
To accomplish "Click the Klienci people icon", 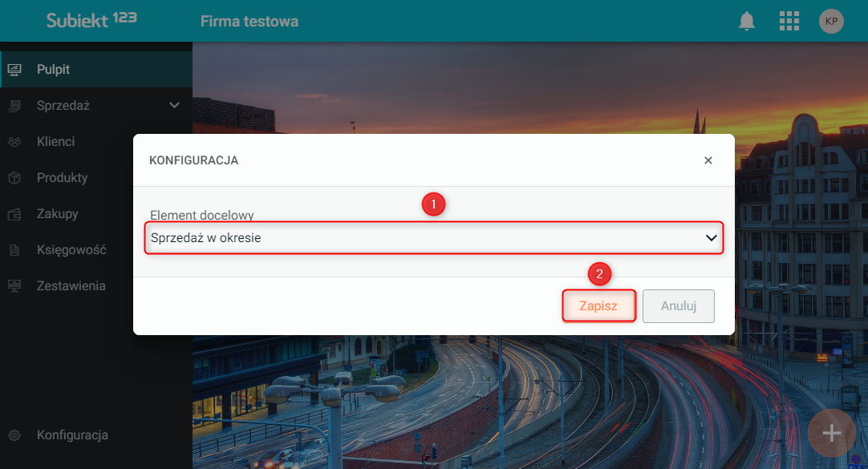I will (x=14, y=142).
